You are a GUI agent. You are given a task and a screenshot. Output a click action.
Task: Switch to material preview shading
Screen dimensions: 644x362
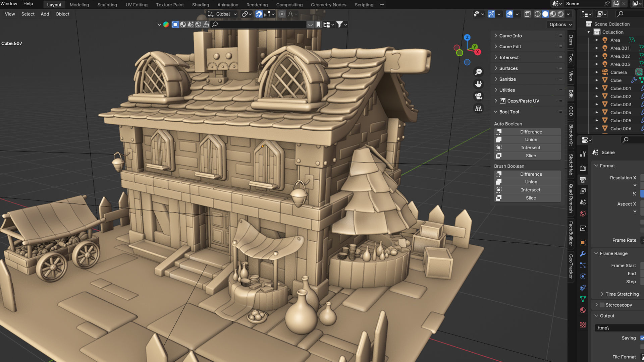click(553, 14)
